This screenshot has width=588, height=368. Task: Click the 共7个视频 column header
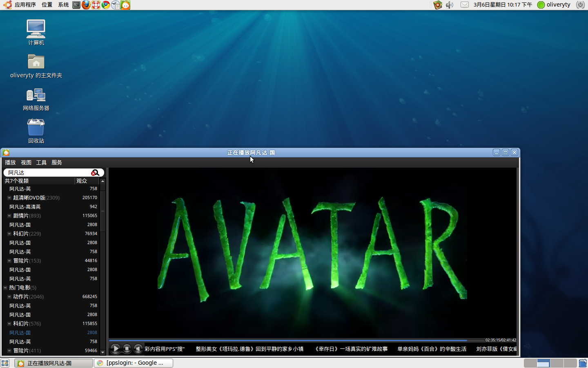click(x=39, y=181)
